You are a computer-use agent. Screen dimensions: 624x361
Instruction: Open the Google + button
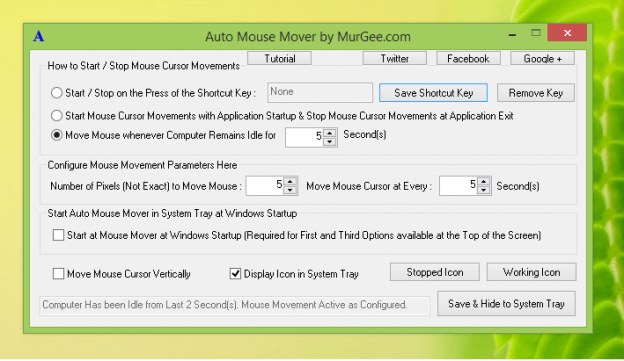pos(542,59)
